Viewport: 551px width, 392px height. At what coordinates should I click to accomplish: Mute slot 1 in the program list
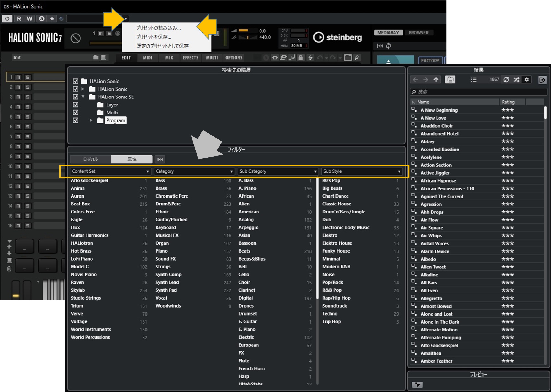point(18,77)
